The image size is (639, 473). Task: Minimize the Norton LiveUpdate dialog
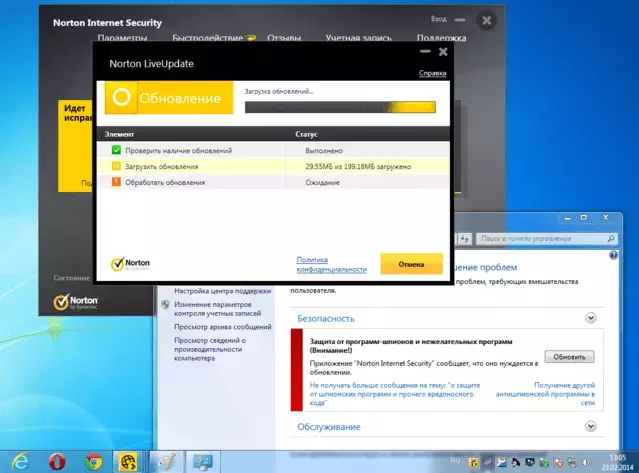tap(425, 51)
